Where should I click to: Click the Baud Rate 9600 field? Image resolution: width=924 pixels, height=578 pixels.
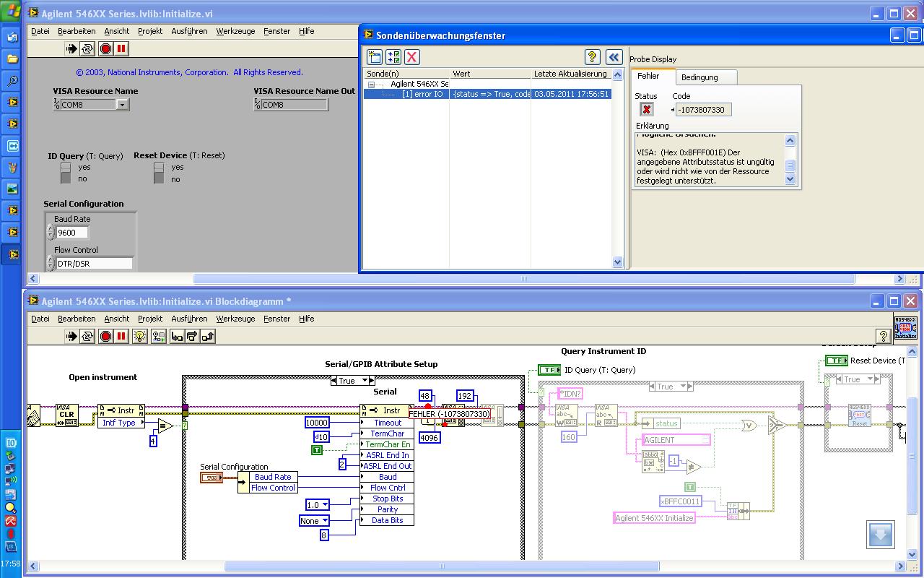(x=72, y=233)
